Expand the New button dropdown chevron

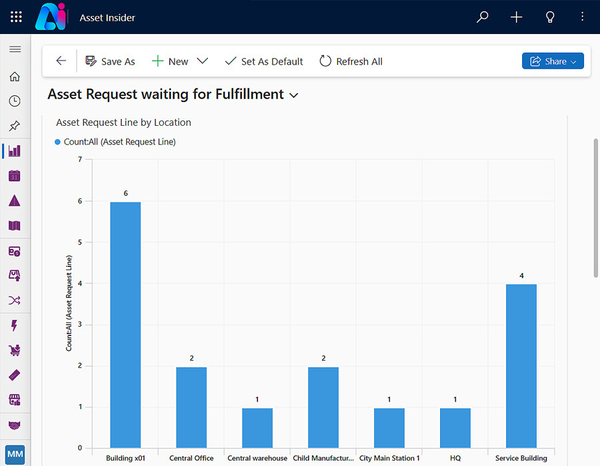pyautogui.click(x=203, y=61)
